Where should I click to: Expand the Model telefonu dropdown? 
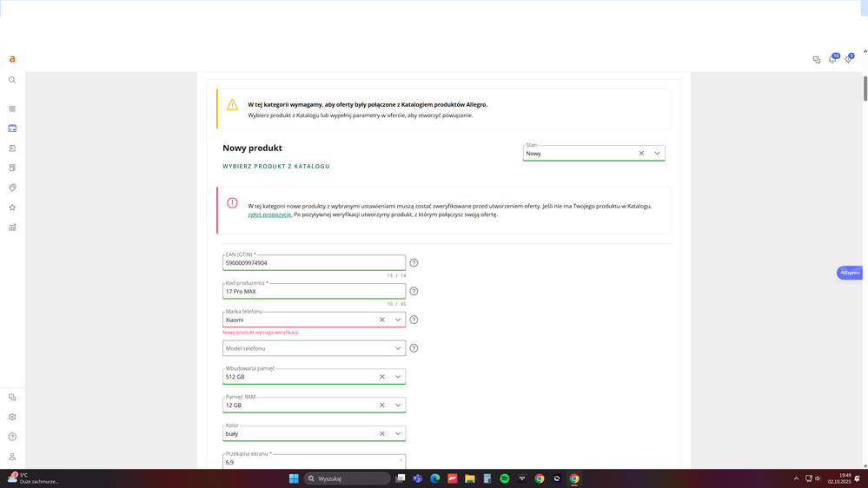pos(398,348)
